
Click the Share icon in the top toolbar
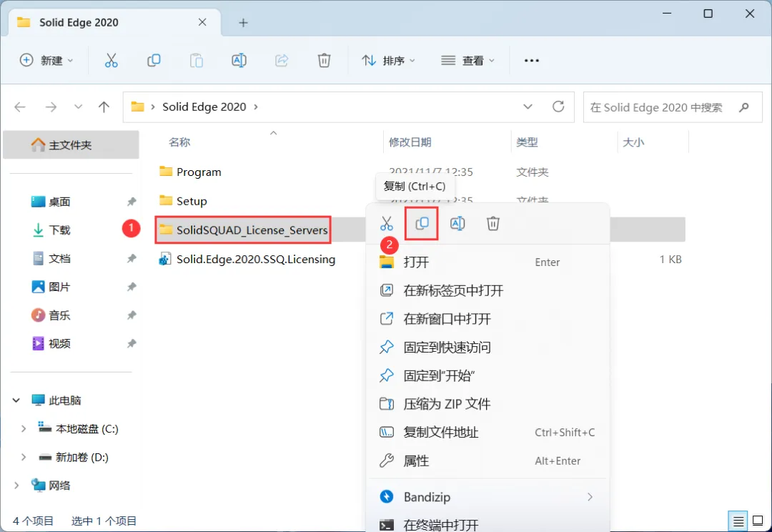[281, 61]
